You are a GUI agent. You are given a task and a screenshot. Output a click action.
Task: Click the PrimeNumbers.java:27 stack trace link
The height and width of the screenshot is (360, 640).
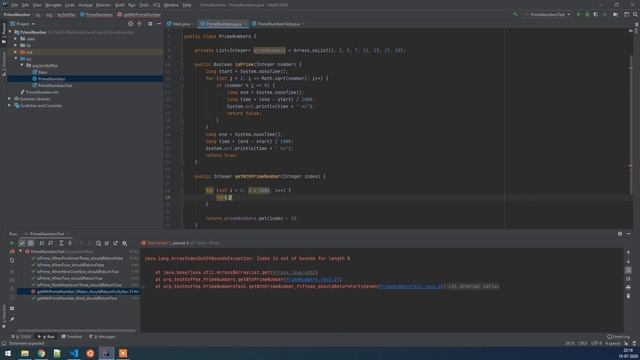pos(312,280)
